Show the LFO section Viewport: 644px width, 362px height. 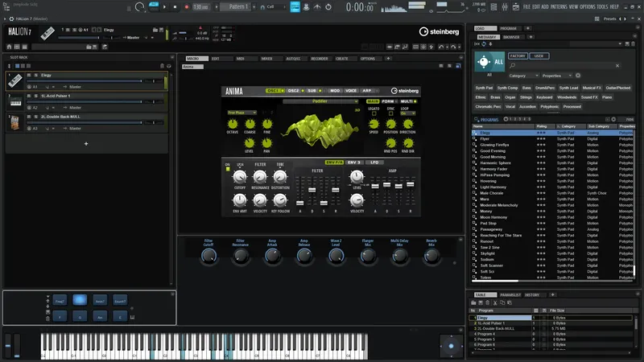(x=374, y=162)
